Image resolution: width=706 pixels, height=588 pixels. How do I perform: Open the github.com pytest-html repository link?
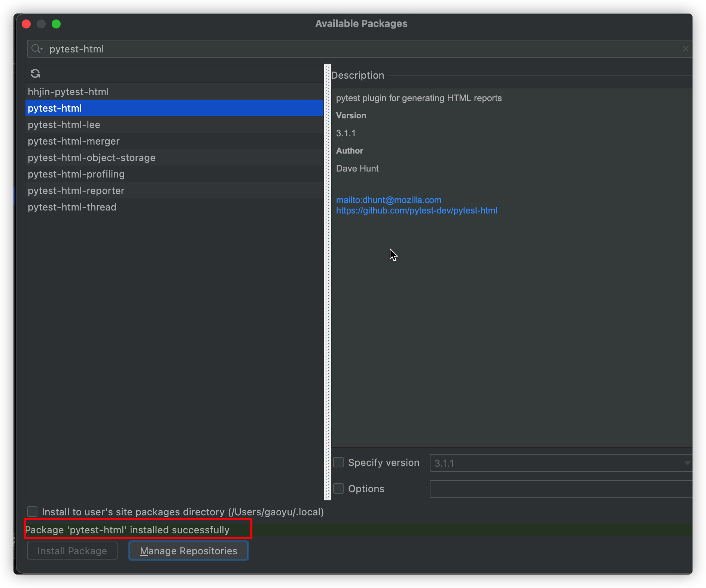coord(417,210)
